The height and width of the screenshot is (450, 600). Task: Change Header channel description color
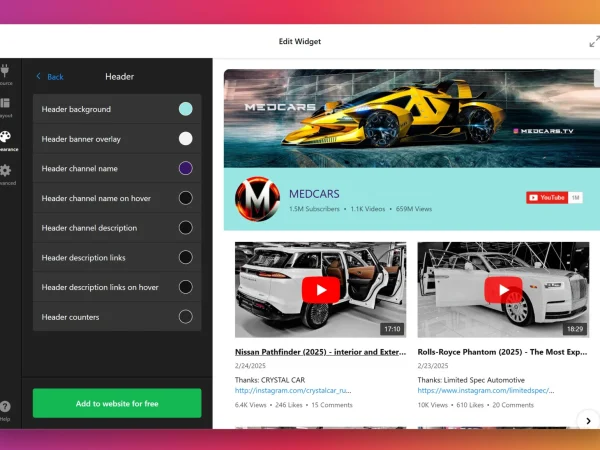coord(186,228)
